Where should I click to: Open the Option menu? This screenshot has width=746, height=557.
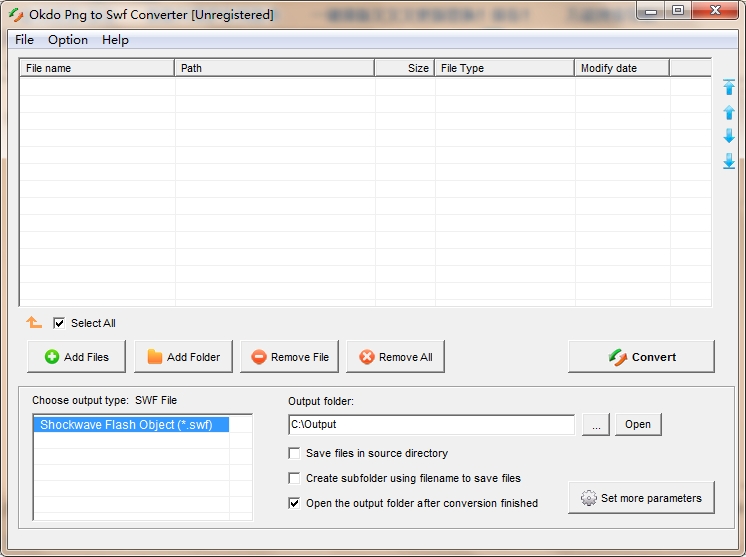(x=68, y=40)
